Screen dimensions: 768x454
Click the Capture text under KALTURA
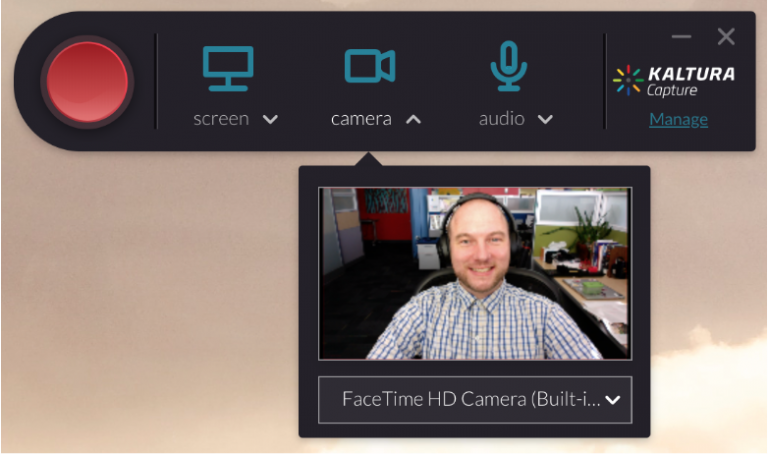(x=672, y=91)
